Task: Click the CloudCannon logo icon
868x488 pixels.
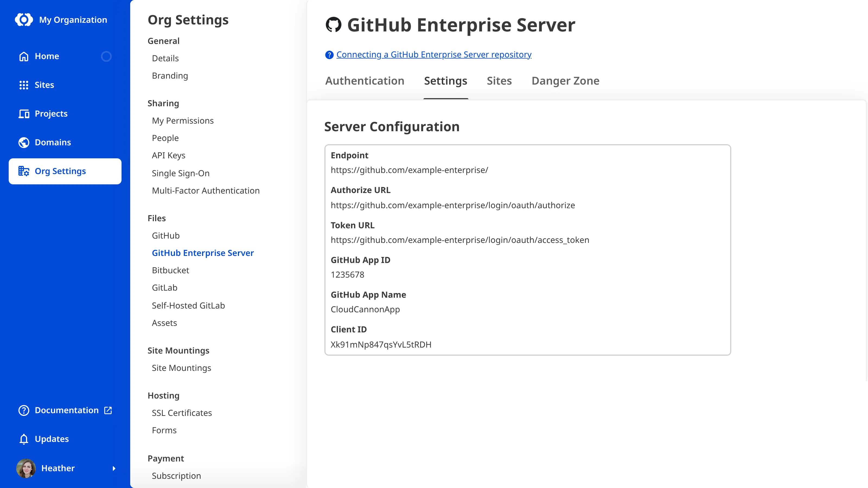Action: 24,20
